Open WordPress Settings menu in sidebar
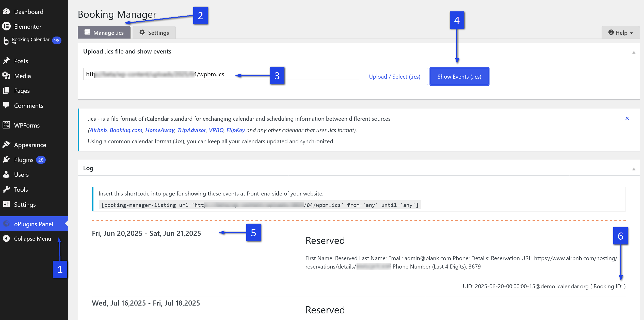 (x=34, y=204)
